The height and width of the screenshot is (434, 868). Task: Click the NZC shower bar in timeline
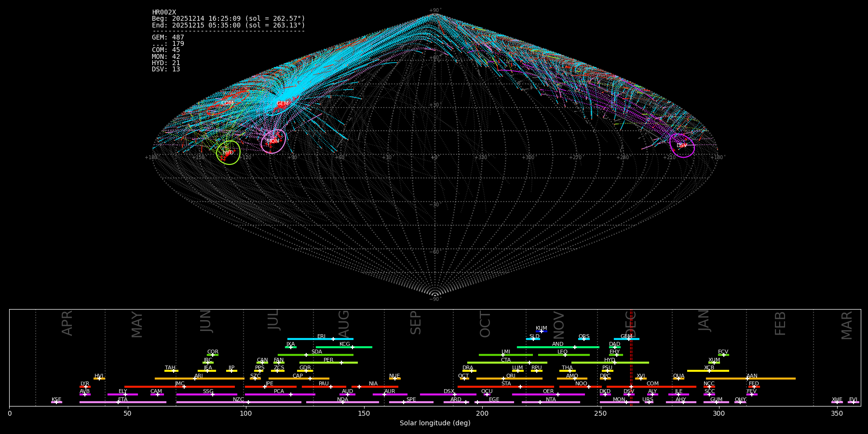(x=239, y=402)
